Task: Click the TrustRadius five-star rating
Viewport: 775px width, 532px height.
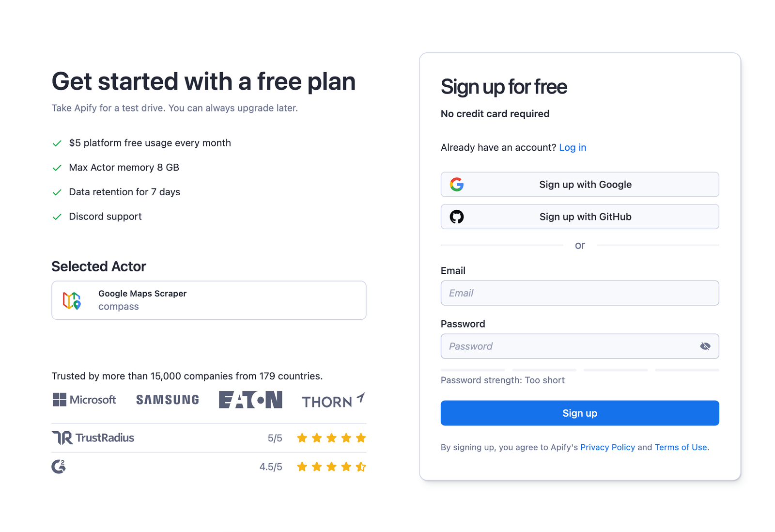Action: point(331,438)
